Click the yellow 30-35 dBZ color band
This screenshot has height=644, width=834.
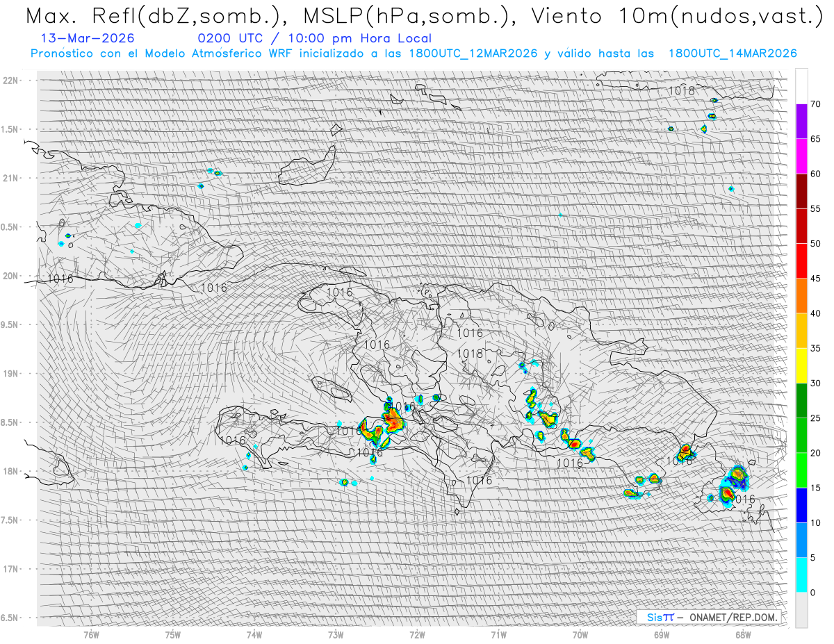(x=801, y=365)
